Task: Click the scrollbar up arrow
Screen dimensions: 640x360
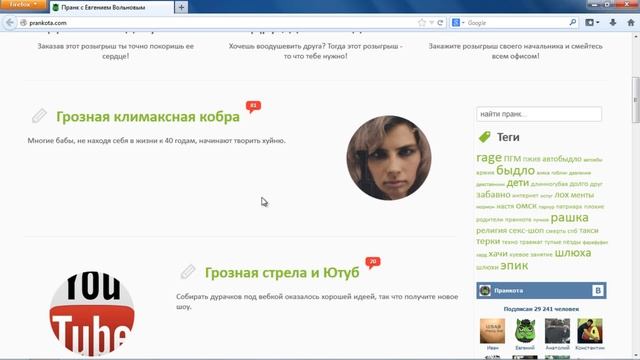Action: [x=636, y=37]
